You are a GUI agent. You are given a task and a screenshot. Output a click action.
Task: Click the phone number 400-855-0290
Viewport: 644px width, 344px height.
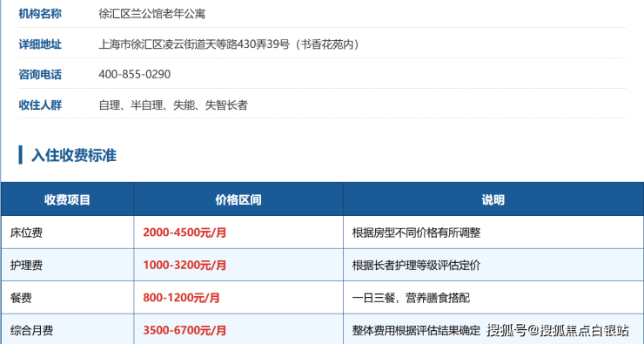134,74
